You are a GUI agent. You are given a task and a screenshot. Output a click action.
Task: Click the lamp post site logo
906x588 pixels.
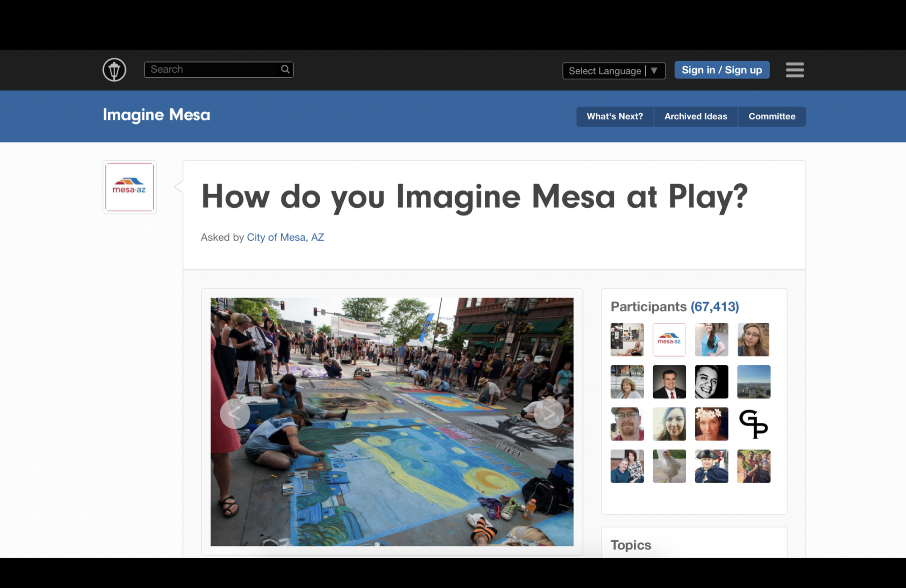pyautogui.click(x=114, y=70)
